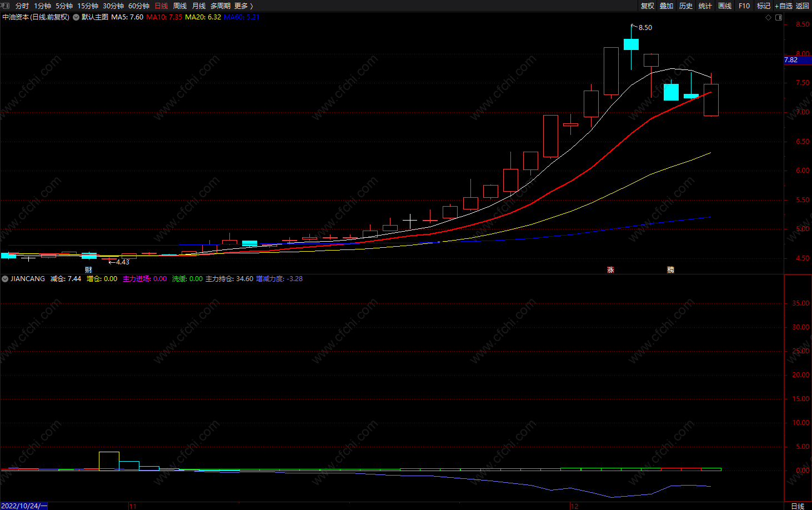812x510 pixels.
Task: Open 历史 history button
Action: pyautogui.click(x=686, y=6)
